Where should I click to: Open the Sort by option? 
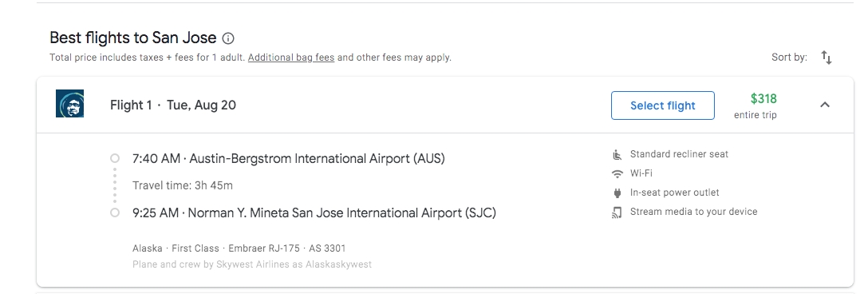pyautogui.click(x=789, y=58)
